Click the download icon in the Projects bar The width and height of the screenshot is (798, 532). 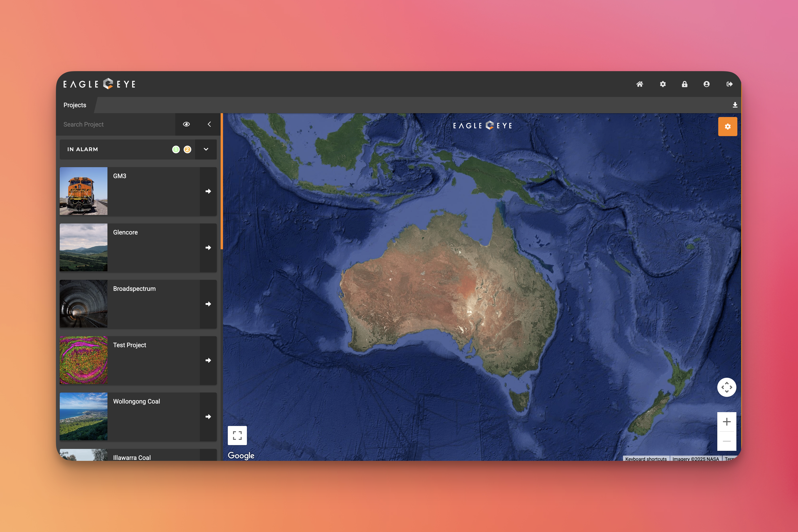point(735,105)
